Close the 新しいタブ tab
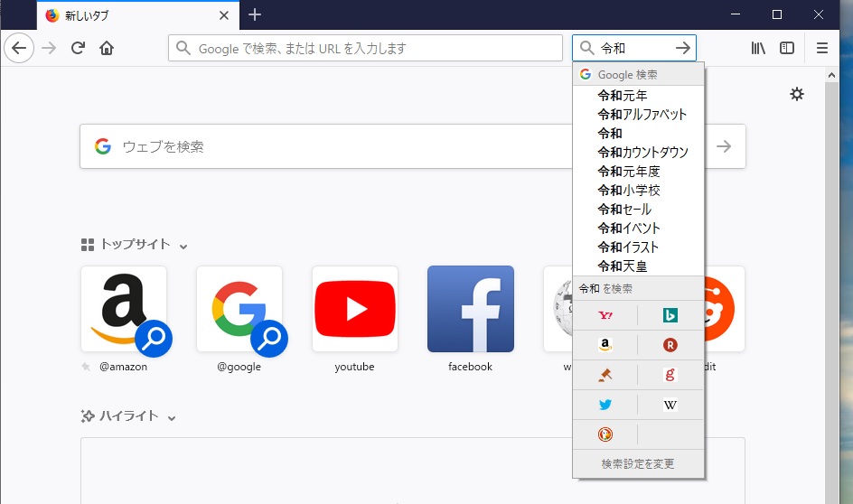The width and height of the screenshot is (853, 504). click(223, 15)
